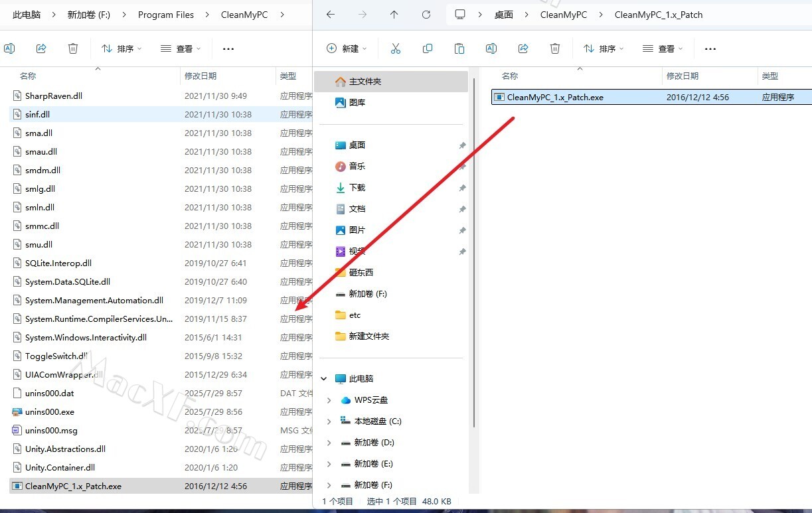Open the view dropdown in left window
Viewport: 812px width, 513px height.
click(x=180, y=48)
